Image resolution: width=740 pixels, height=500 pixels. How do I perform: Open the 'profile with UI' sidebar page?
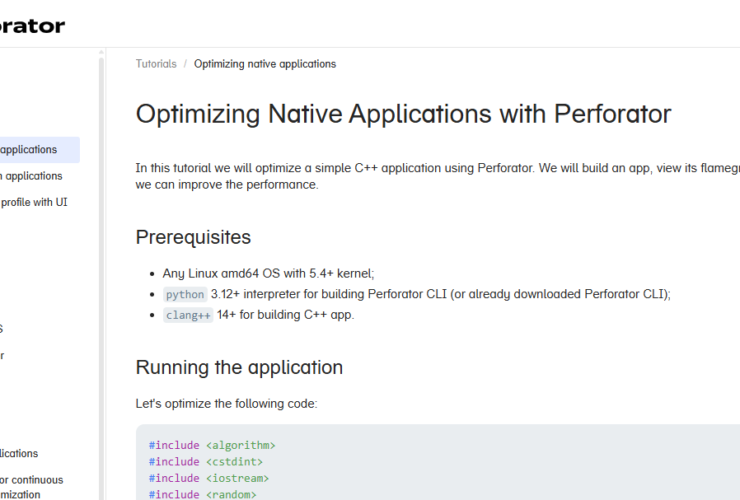[x=34, y=202]
